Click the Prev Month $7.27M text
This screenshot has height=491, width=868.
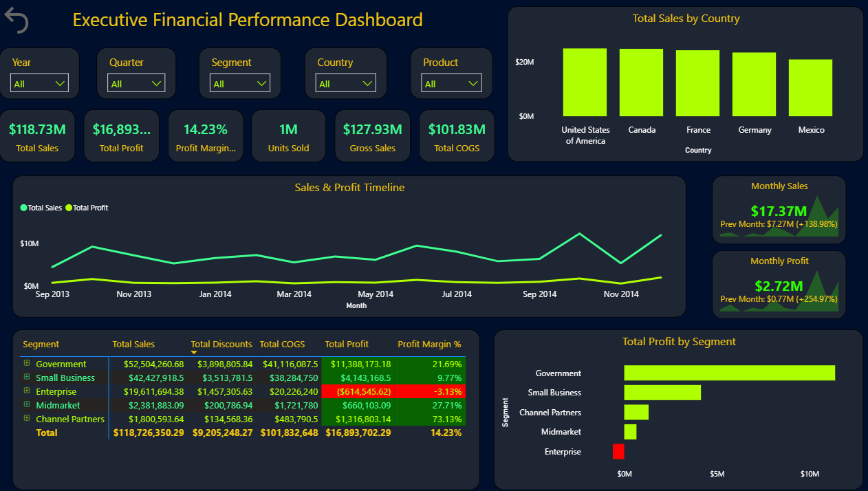click(x=779, y=223)
